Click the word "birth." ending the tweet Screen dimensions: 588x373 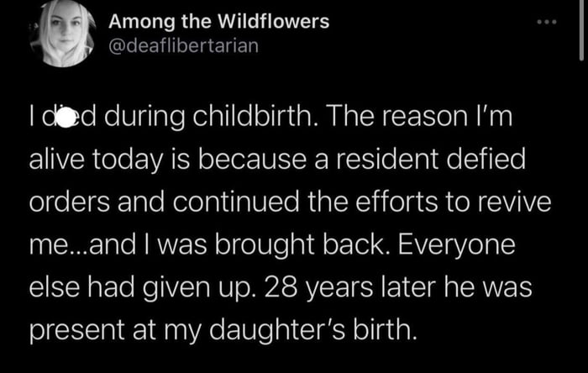point(385,329)
